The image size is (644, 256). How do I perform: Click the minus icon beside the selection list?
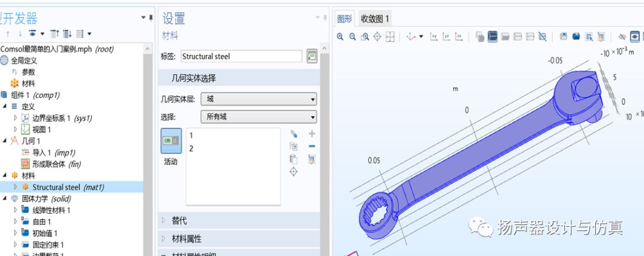(x=312, y=146)
